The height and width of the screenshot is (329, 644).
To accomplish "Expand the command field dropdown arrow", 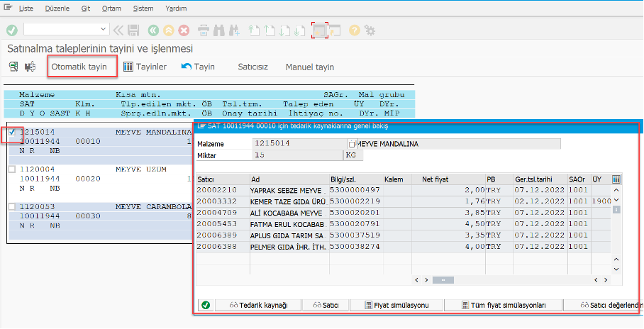I will (104, 29).
